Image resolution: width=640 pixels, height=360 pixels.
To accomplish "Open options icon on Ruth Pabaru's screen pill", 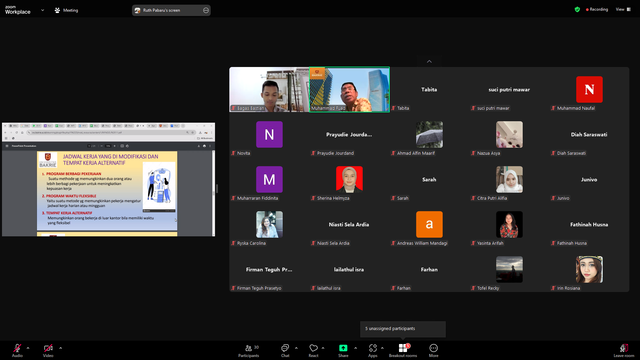I will pos(206,10).
